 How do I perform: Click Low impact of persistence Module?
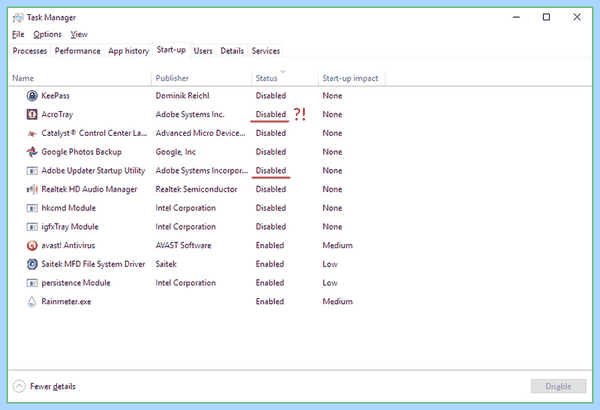pos(330,283)
